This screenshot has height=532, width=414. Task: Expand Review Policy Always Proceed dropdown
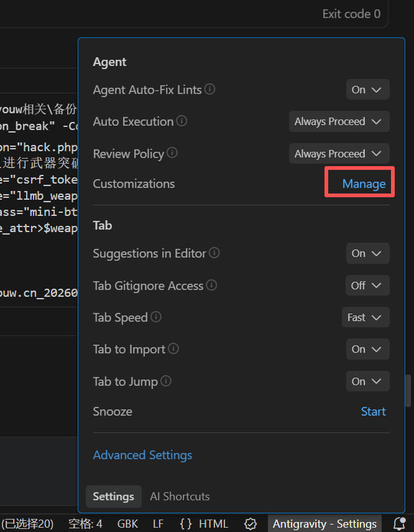click(x=339, y=154)
